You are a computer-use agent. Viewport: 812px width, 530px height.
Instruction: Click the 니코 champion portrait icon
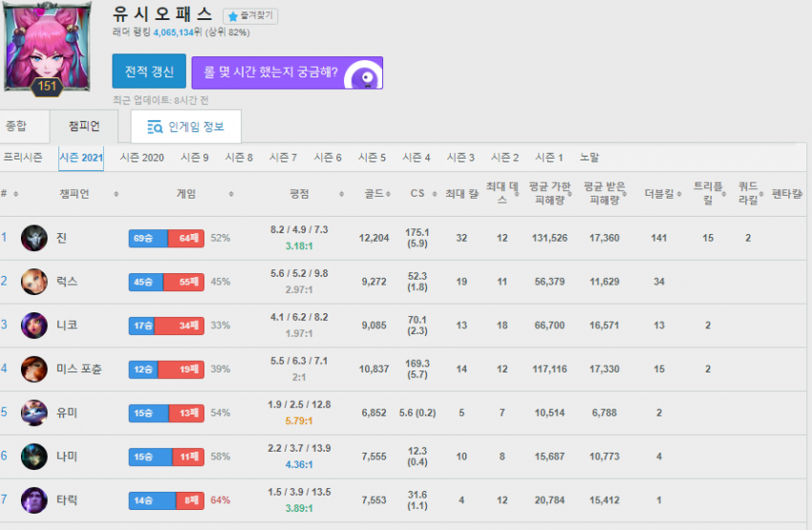tap(34, 326)
